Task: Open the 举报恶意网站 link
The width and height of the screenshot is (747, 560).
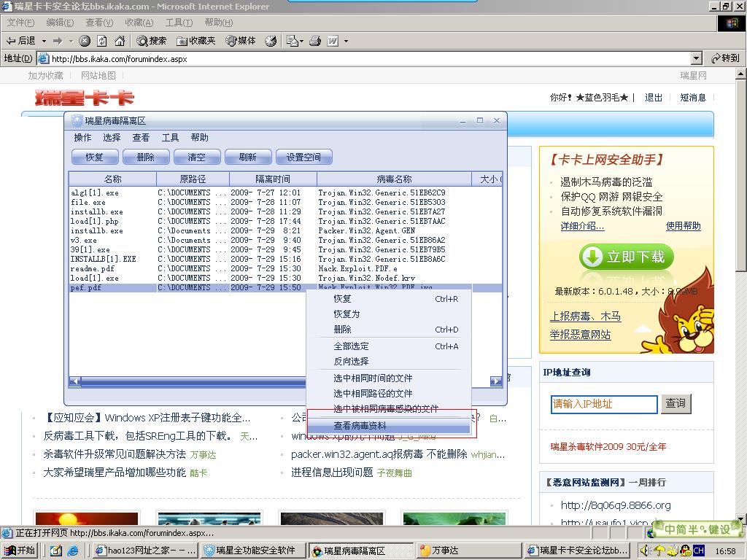Action: pos(580,335)
